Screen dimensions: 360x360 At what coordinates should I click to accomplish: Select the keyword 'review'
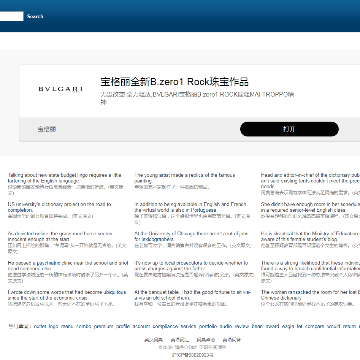pos(242,326)
